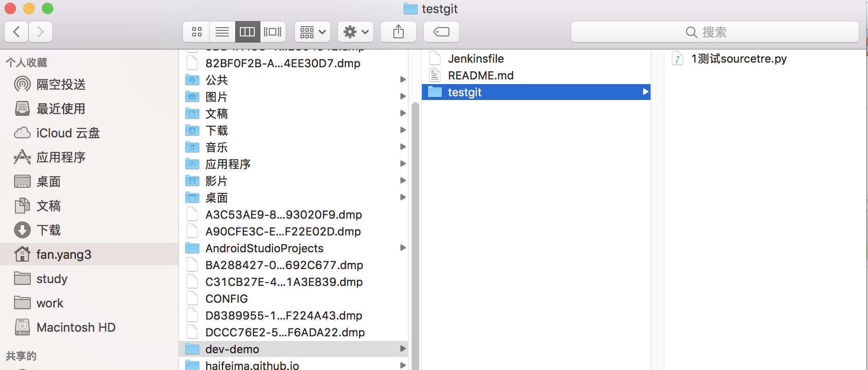The image size is (868, 370).
Task: Select the 应用程序 folder in the column list
Action: click(x=294, y=164)
